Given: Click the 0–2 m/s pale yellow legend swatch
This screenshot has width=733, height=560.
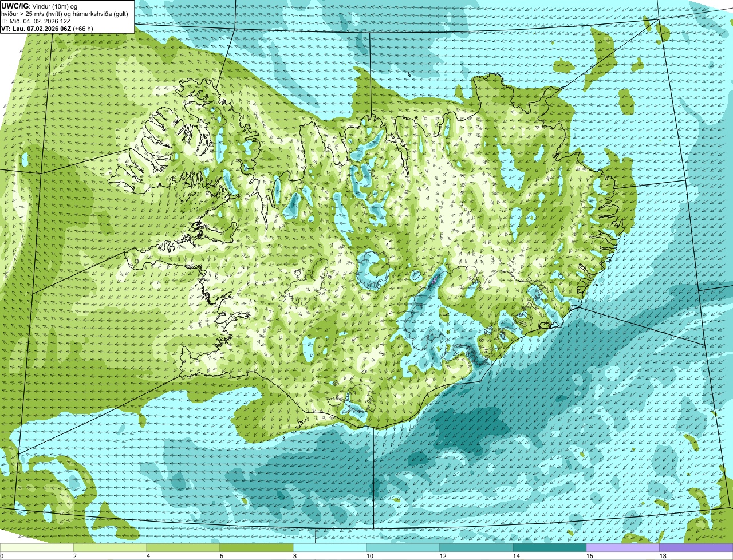Looking at the screenshot, I should [37, 548].
